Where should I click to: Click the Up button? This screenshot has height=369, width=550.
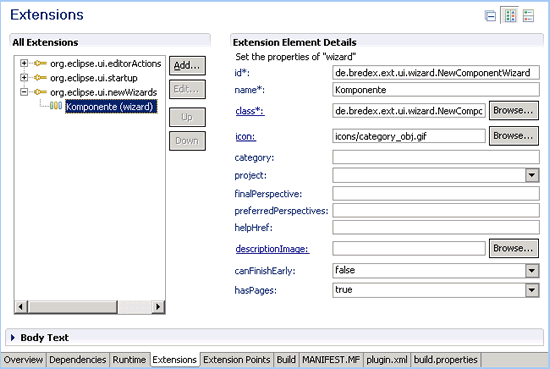coord(187,117)
